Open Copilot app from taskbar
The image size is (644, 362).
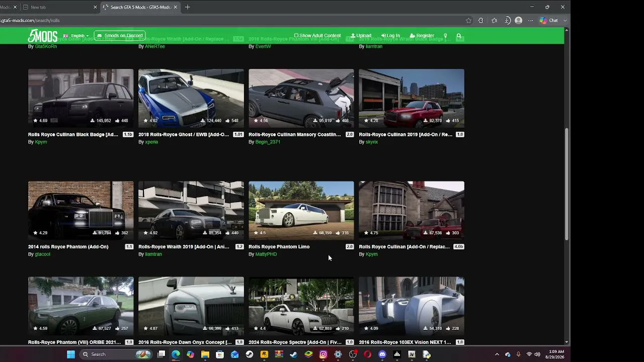click(x=190, y=354)
